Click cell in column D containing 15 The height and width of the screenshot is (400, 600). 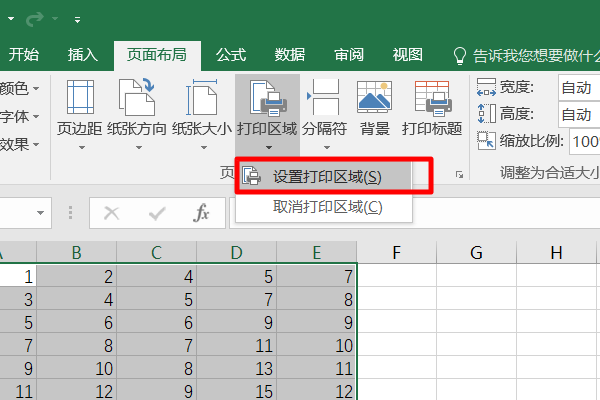236,390
